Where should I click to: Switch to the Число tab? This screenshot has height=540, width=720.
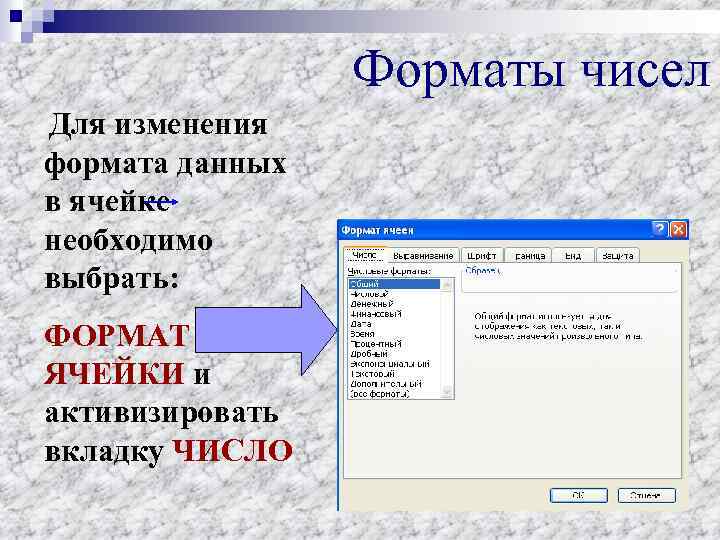tap(366, 255)
